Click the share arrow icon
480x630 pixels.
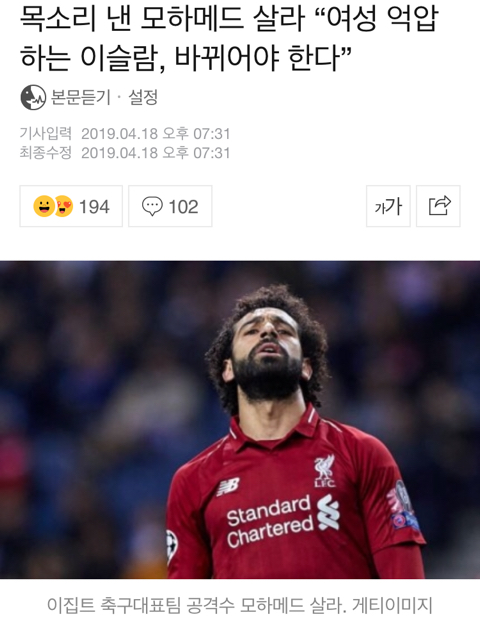point(438,206)
